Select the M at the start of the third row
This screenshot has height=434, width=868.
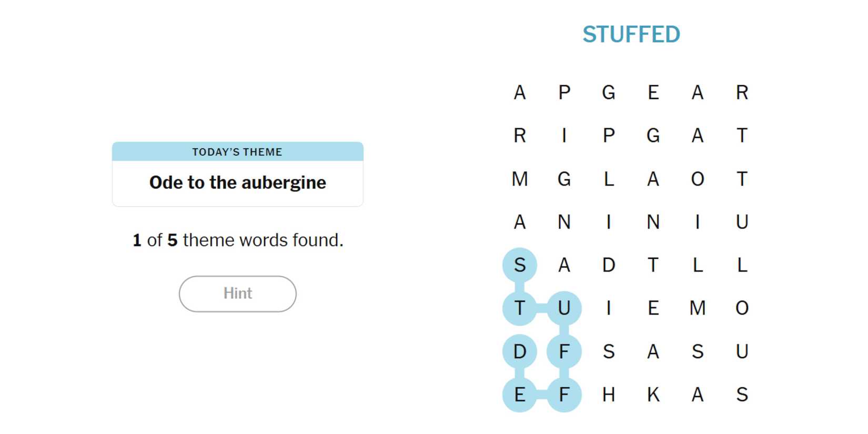[x=520, y=179]
